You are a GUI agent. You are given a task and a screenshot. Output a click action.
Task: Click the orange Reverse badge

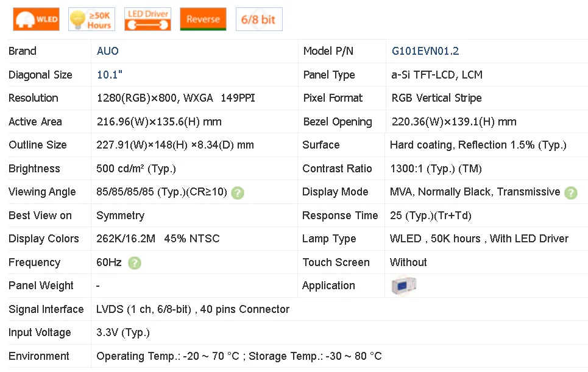pos(203,19)
